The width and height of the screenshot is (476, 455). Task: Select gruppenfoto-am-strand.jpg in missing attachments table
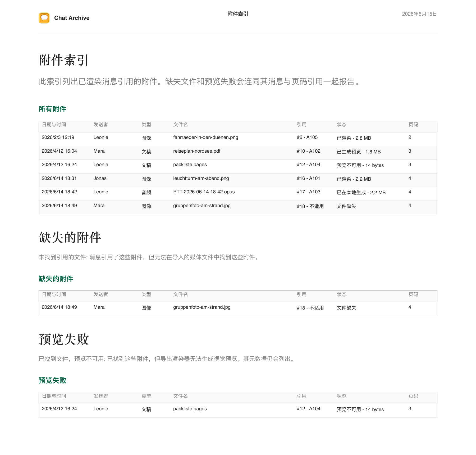coord(202,307)
